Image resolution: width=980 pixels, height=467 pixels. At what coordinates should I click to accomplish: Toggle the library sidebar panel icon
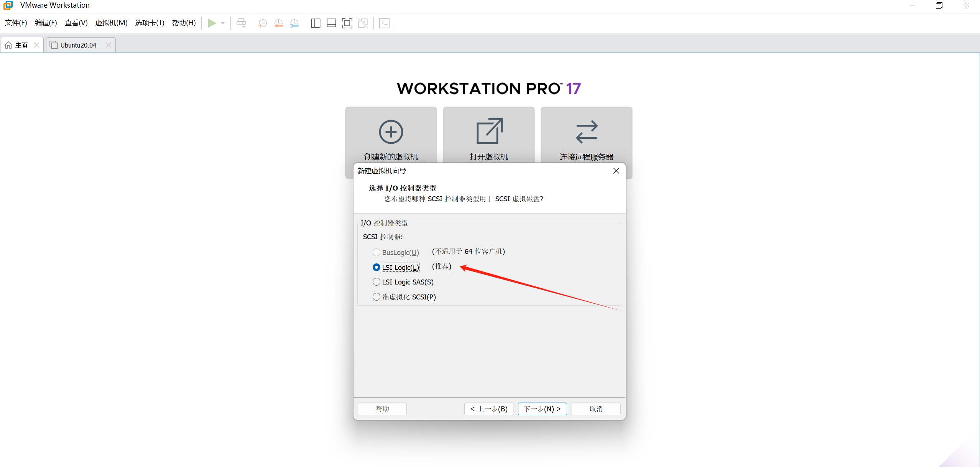(x=316, y=23)
